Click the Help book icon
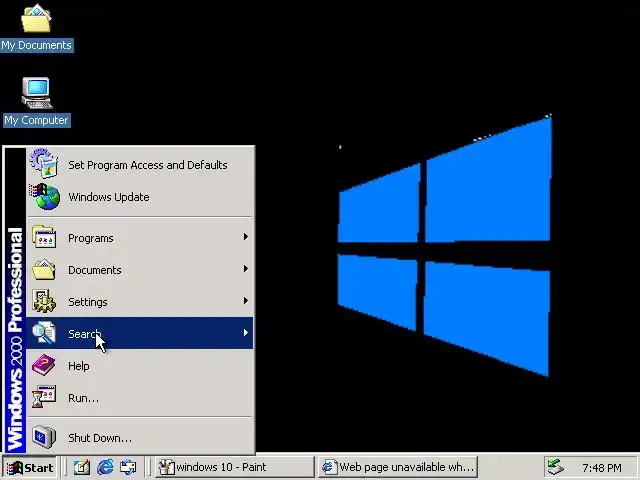640x480 pixels. 44,365
